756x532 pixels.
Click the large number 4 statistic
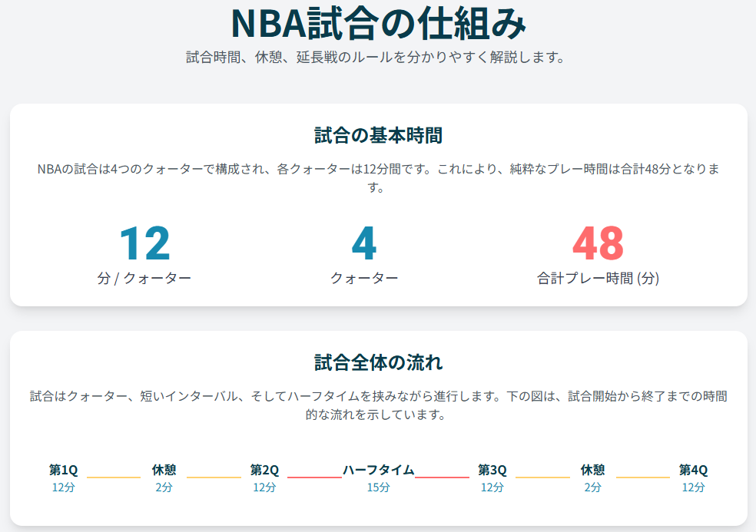pyautogui.click(x=364, y=243)
